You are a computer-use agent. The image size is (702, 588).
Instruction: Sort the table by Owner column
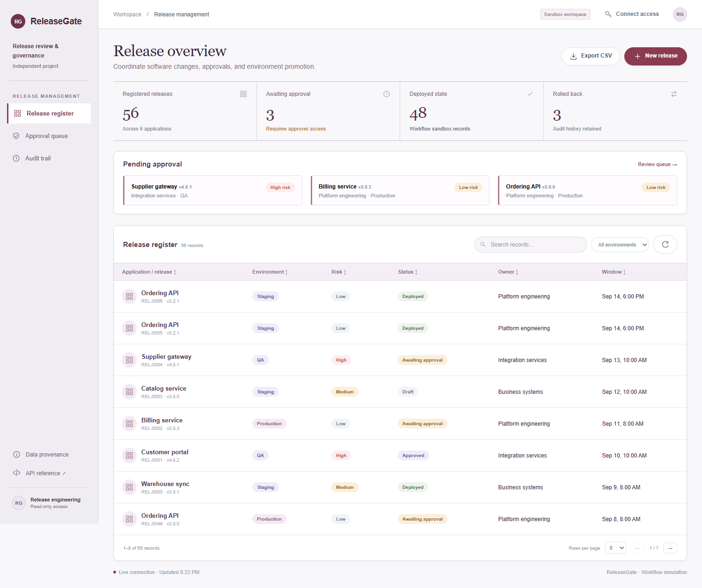pyautogui.click(x=508, y=272)
